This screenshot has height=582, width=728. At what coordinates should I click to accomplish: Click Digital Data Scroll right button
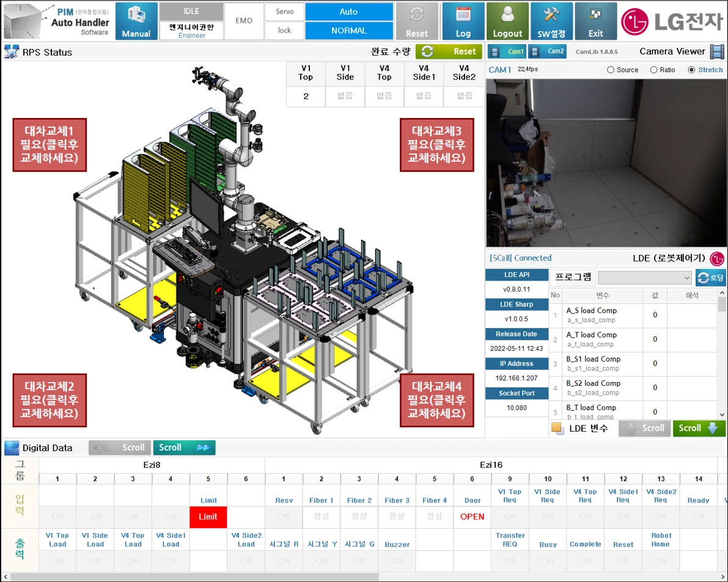click(185, 448)
